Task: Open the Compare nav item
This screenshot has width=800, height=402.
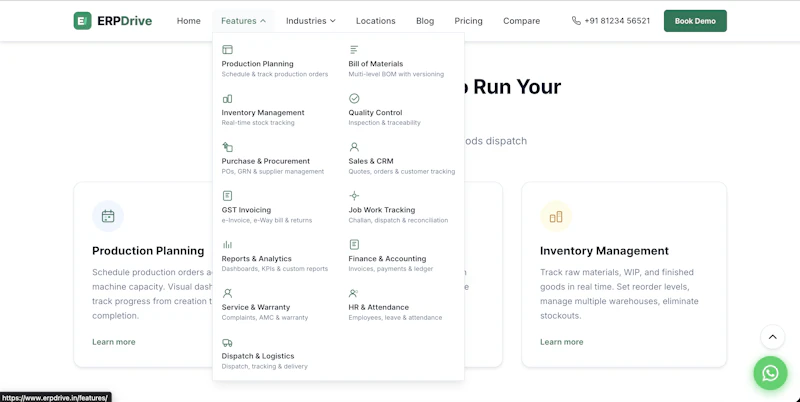Action: click(521, 21)
